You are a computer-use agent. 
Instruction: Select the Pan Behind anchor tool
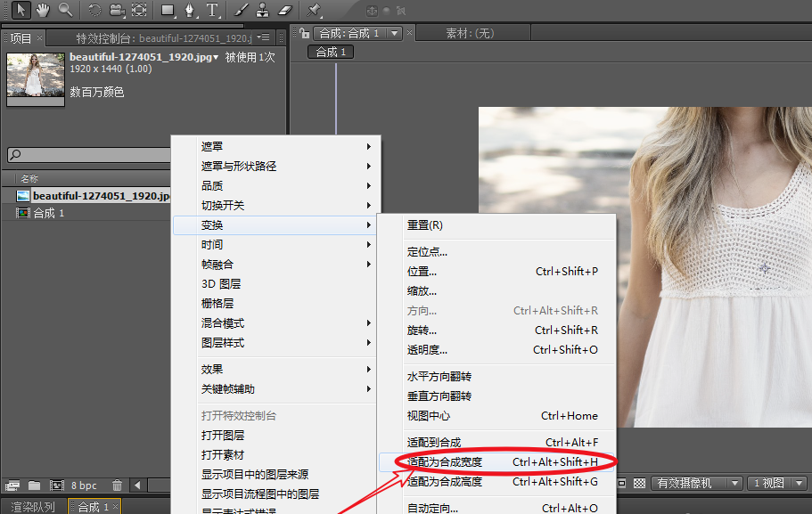click(x=139, y=10)
